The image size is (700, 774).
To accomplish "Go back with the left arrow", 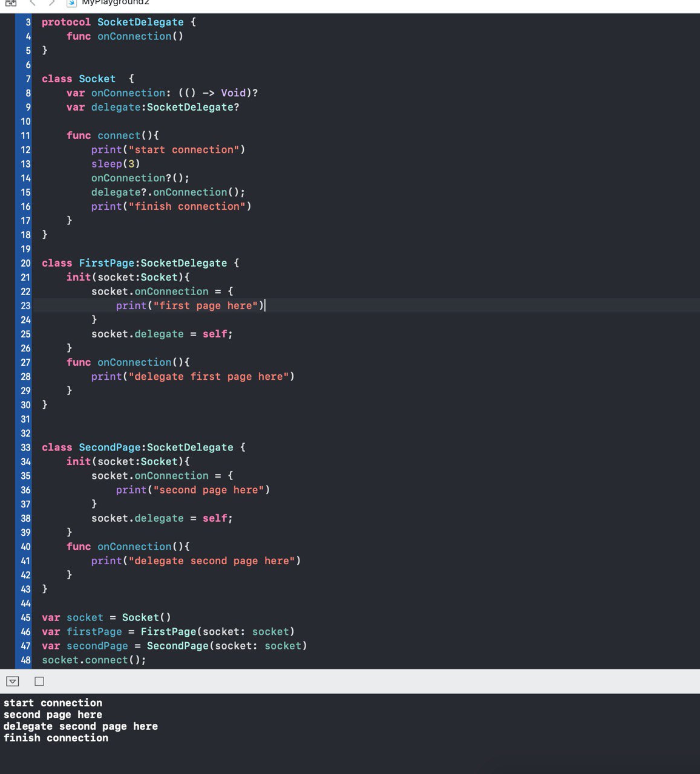I will point(33,2).
